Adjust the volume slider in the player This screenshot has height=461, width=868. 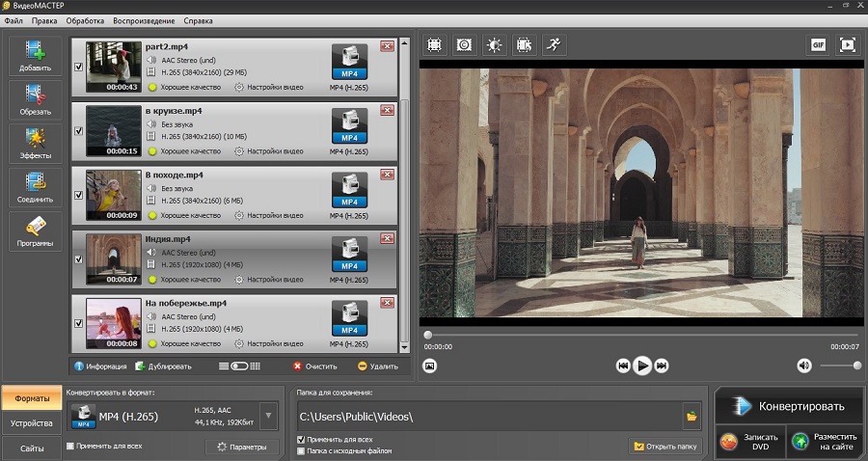pyautogui.click(x=841, y=366)
